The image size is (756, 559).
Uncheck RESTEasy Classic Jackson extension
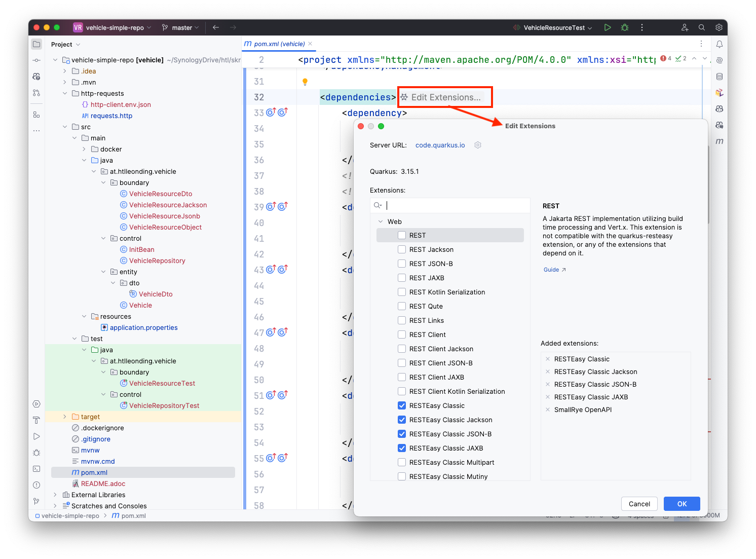402,420
